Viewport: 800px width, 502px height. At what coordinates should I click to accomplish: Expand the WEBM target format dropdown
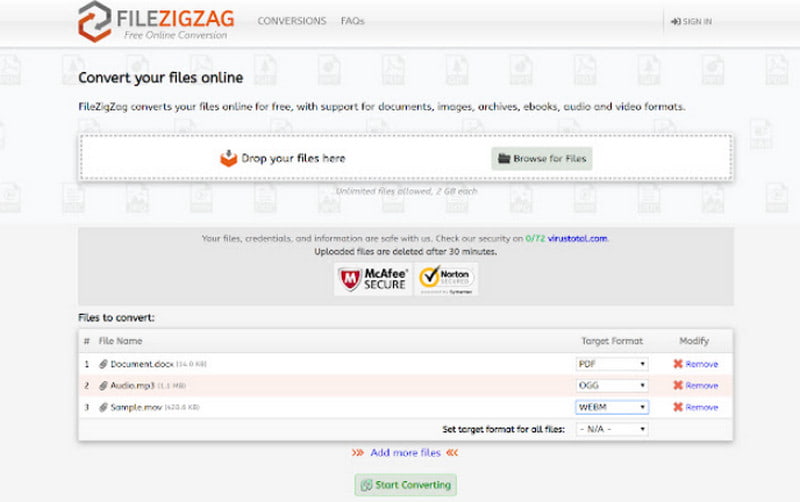click(612, 407)
